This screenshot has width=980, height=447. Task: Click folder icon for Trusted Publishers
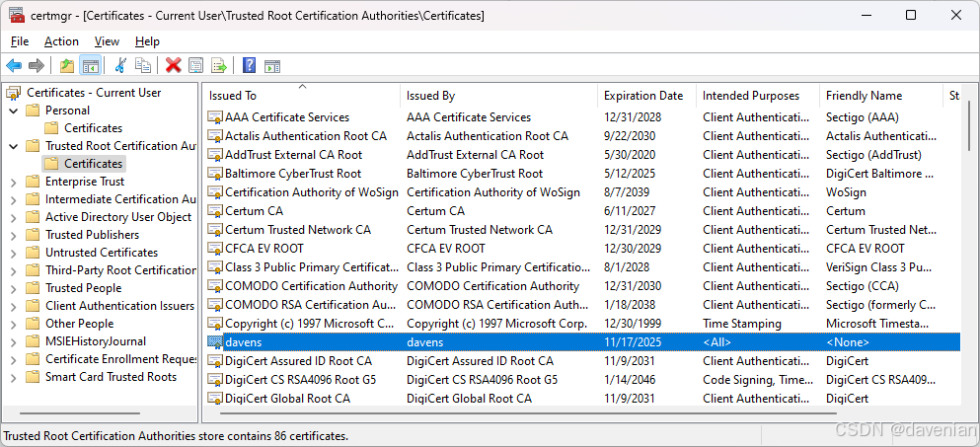coord(34,235)
